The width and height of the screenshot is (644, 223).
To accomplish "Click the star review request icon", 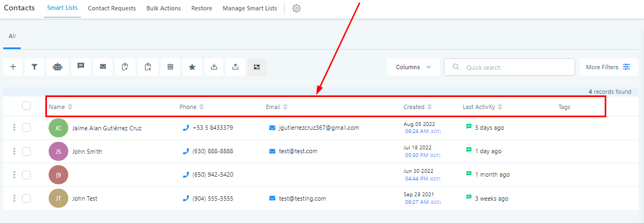I will coord(192,67).
